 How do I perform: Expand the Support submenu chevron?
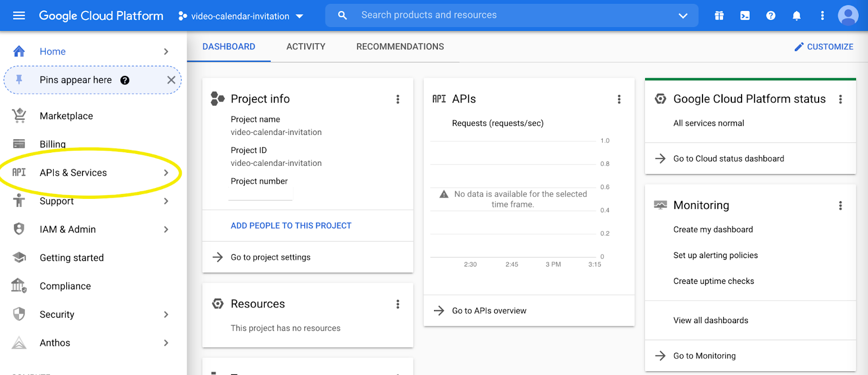(166, 201)
